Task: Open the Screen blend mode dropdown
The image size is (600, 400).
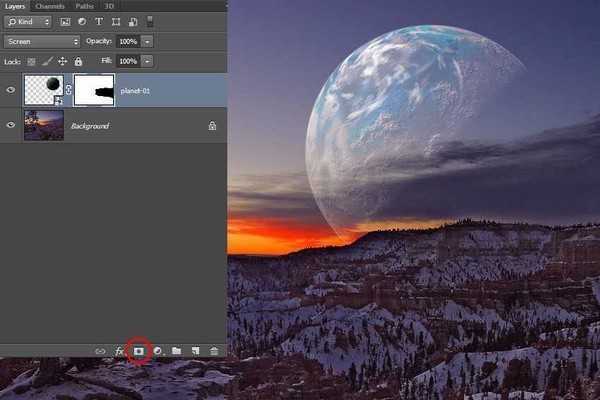Action: pyautogui.click(x=41, y=41)
